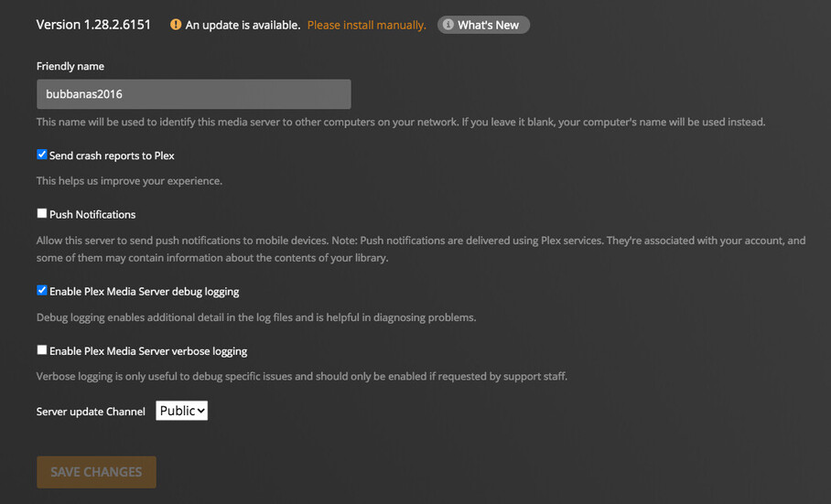This screenshot has height=504, width=831.
Task: Click the Enable debug logging label text
Action: tap(144, 291)
